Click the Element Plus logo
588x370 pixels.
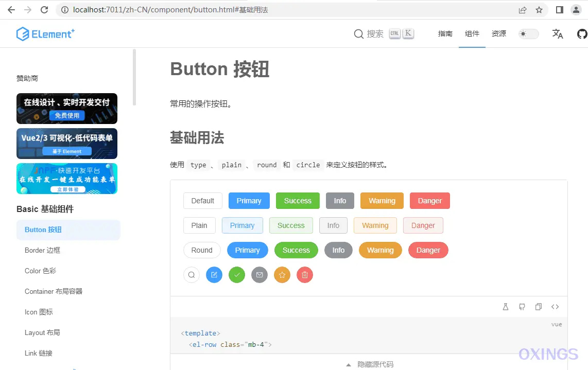click(x=45, y=34)
